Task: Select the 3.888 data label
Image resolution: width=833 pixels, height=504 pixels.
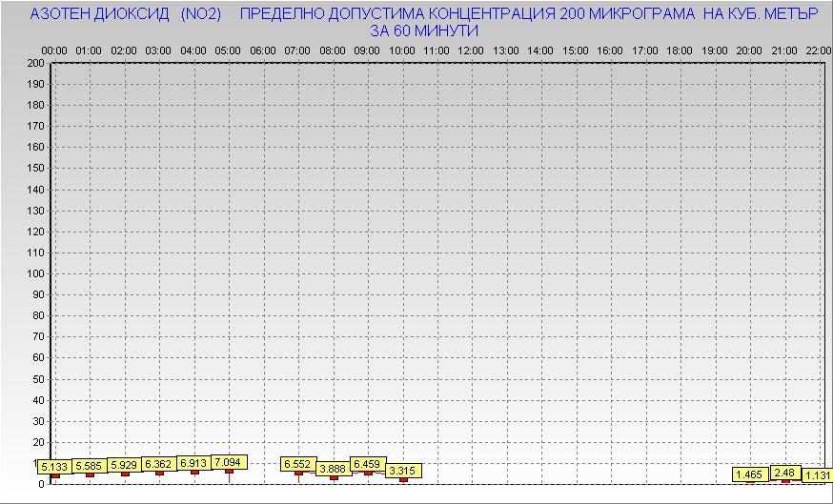Action: (x=334, y=469)
